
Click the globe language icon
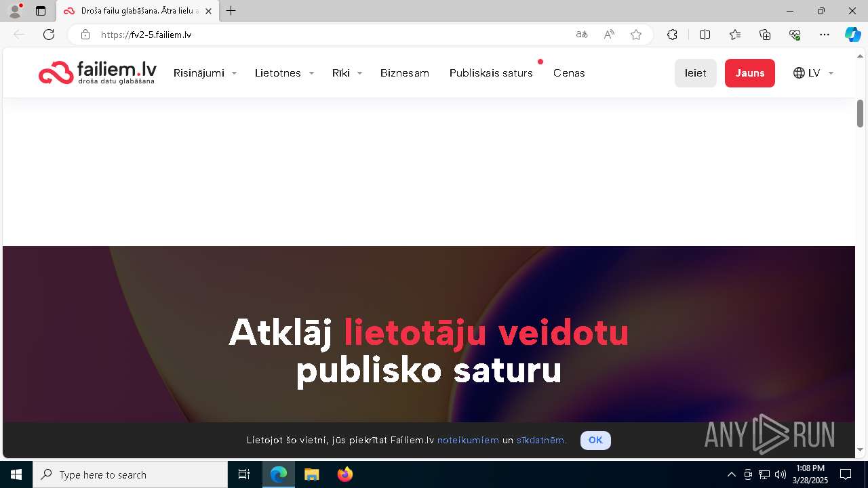[x=799, y=73]
